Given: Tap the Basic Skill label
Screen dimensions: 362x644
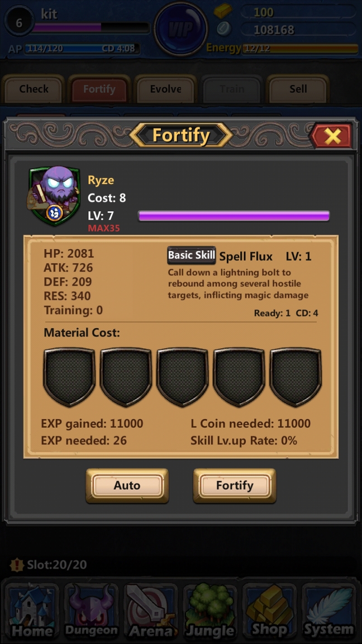Looking at the screenshot, I should coord(192,255).
